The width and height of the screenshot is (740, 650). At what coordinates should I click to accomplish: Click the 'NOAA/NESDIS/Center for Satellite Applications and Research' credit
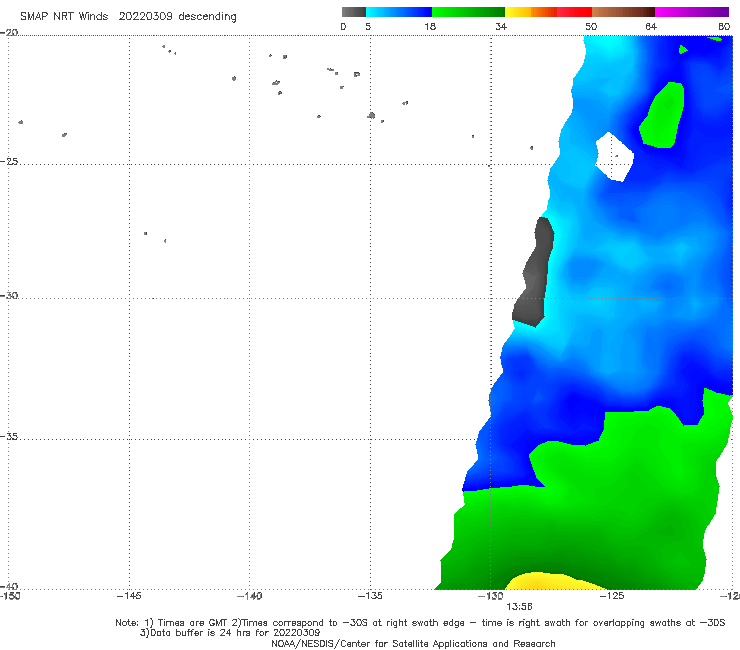(413, 643)
